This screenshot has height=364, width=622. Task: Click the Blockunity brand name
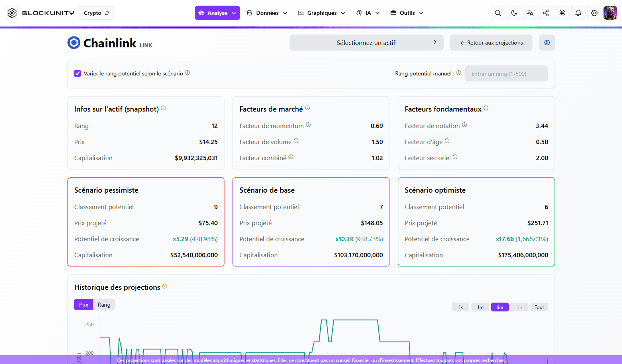[48, 13]
